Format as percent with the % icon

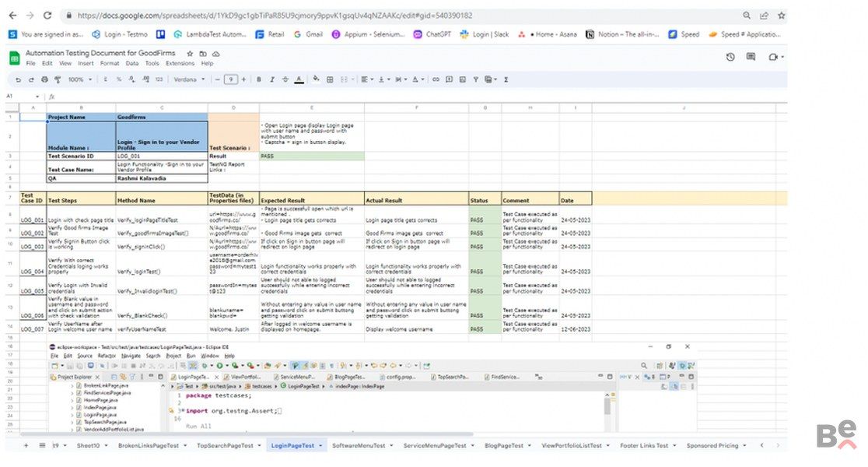[x=119, y=79]
